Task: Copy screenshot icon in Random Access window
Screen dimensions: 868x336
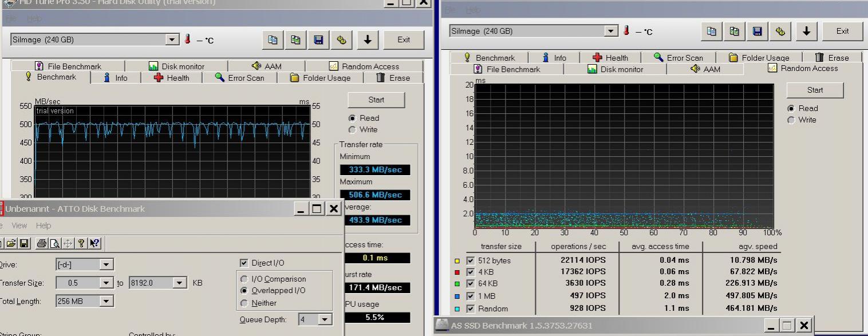Action: [734, 31]
